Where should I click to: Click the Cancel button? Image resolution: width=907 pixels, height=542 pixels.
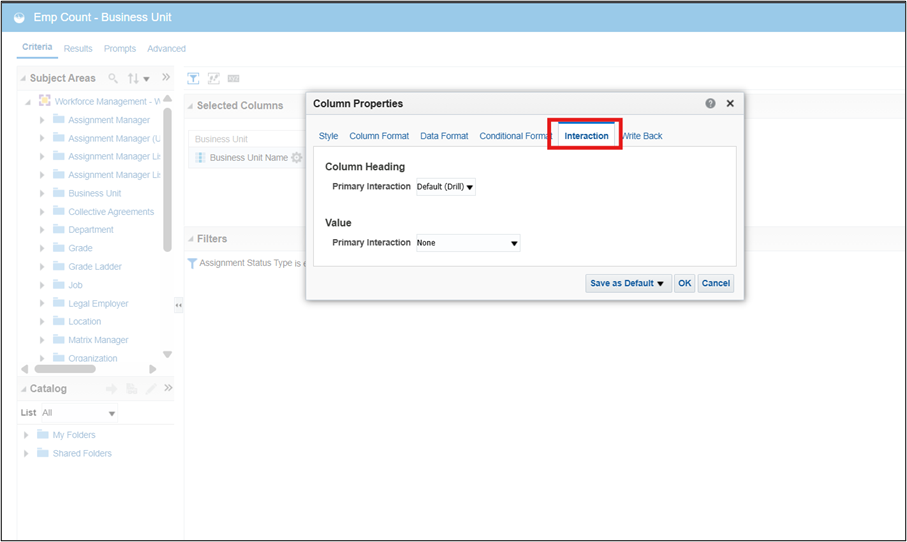(x=715, y=283)
